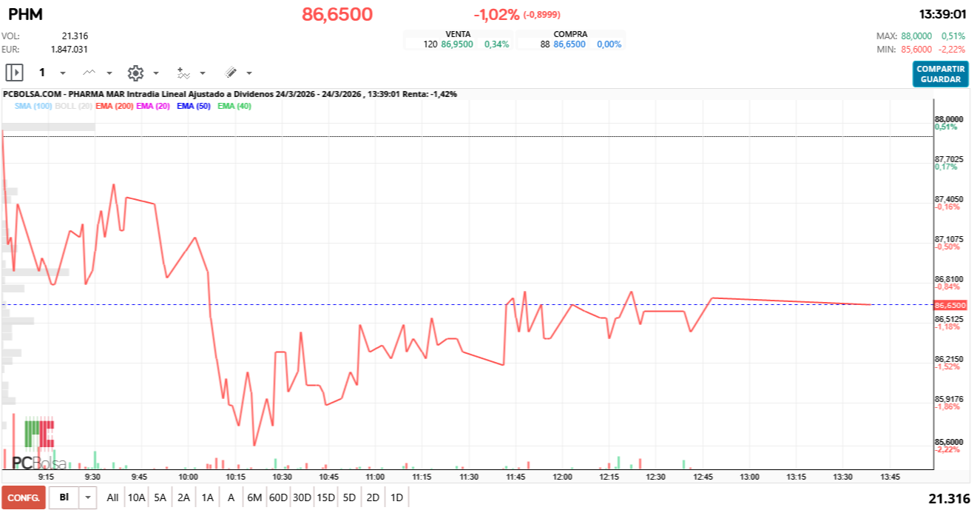Toggle the side panel icon
Viewport: 980px width, 513px height.
click(14, 73)
